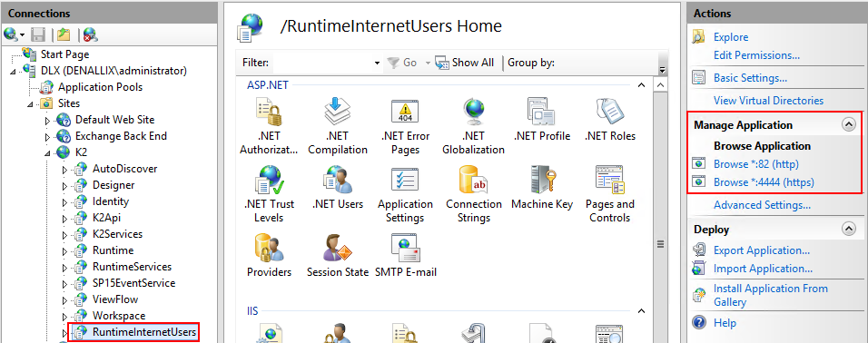Collapse the K2 site tree node
The width and height of the screenshot is (868, 343).
click(x=47, y=152)
